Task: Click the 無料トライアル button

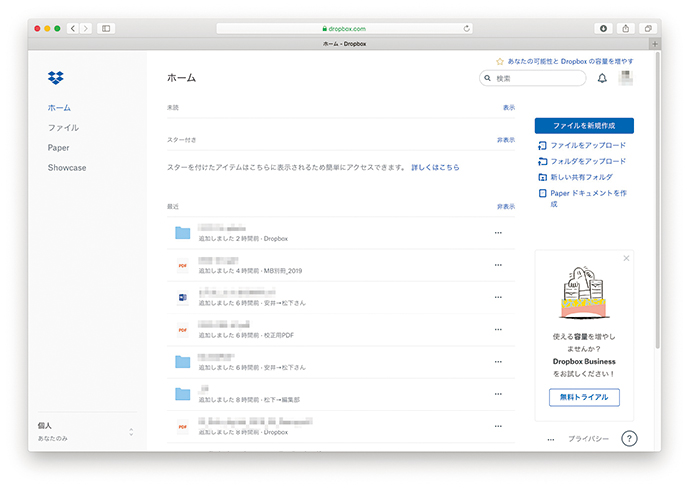Action: (x=584, y=397)
